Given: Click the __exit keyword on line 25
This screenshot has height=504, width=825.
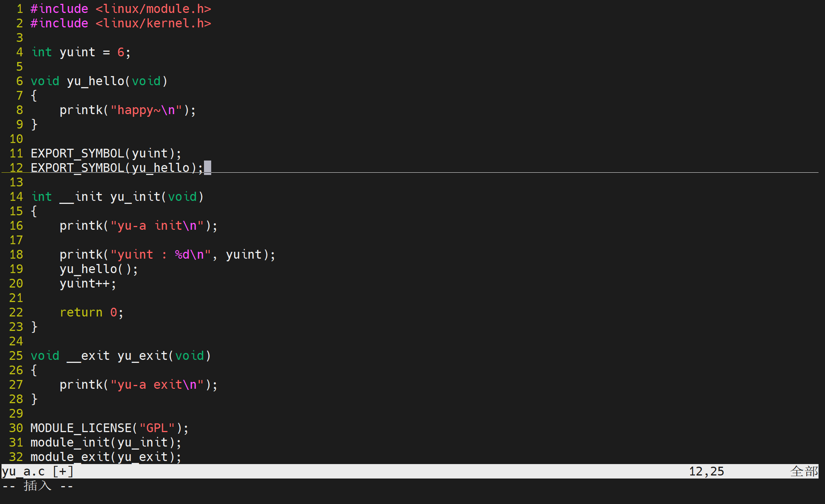Looking at the screenshot, I should [88, 356].
